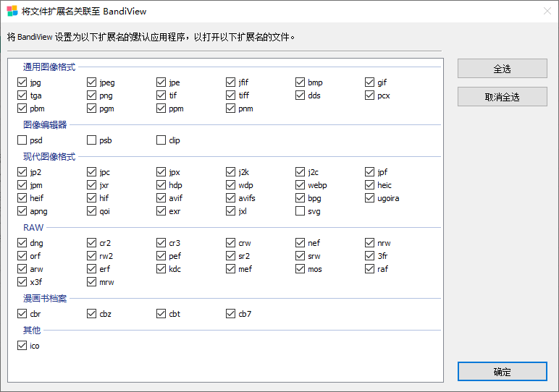The image size is (559, 392).
Task: Toggle the webp extension checkbox
Action: [x=300, y=185]
